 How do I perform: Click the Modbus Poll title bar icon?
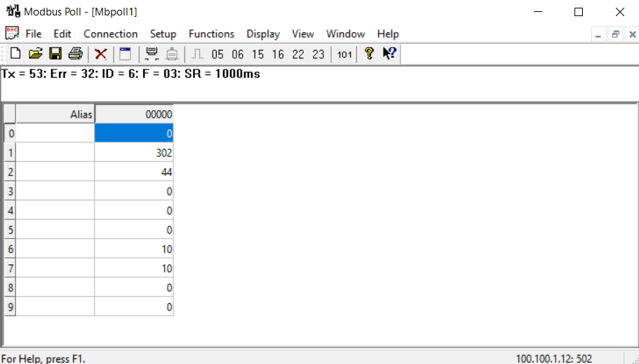click(13, 11)
